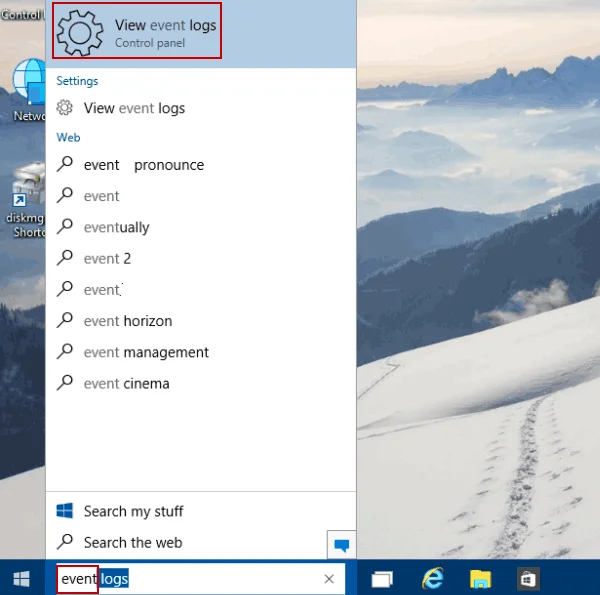Click the magnifier icon beside 'eventually'
This screenshot has height=595, width=600.
[65, 227]
